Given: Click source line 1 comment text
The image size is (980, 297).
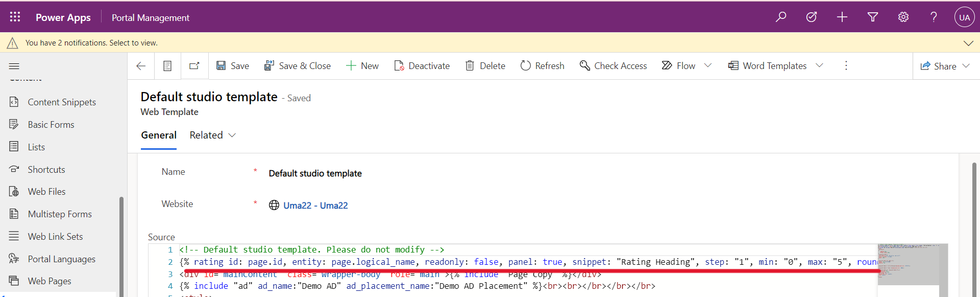Looking at the screenshot, I should [311, 249].
